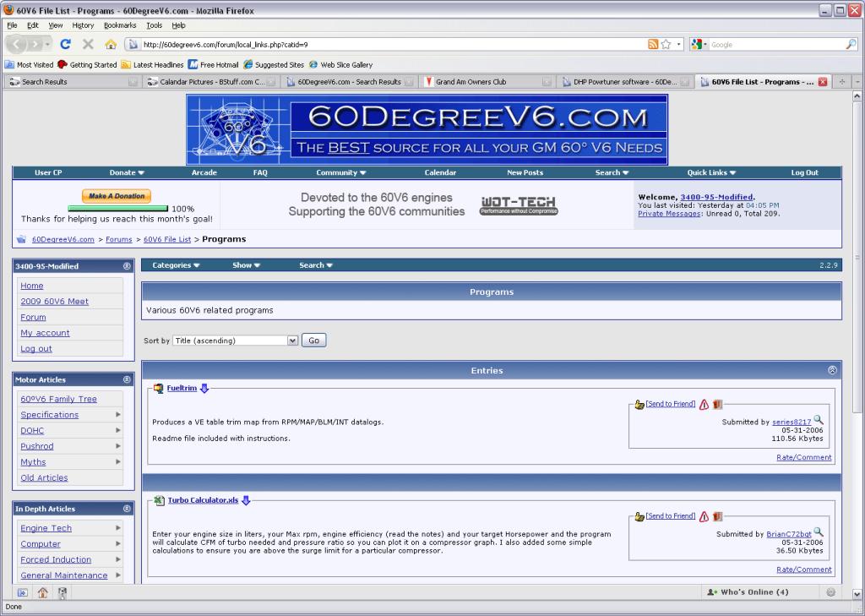Click magnifier icon next to series8217
Image resolution: width=865 pixels, height=616 pixels.
pos(818,420)
